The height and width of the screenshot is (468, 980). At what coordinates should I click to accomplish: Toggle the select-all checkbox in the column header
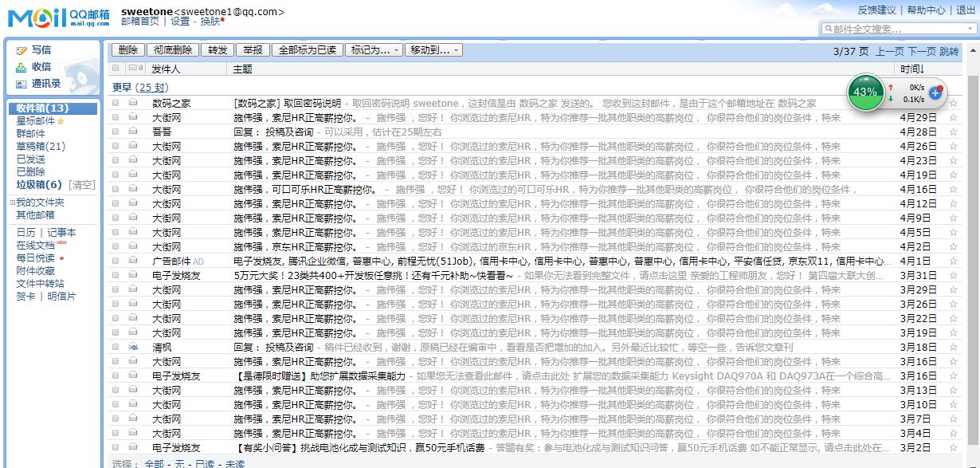point(116,69)
